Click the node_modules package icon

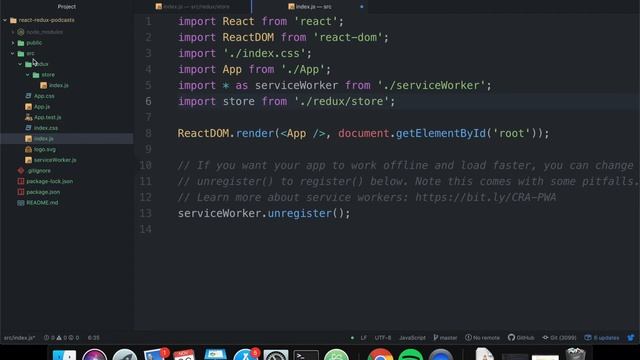[x=21, y=32]
